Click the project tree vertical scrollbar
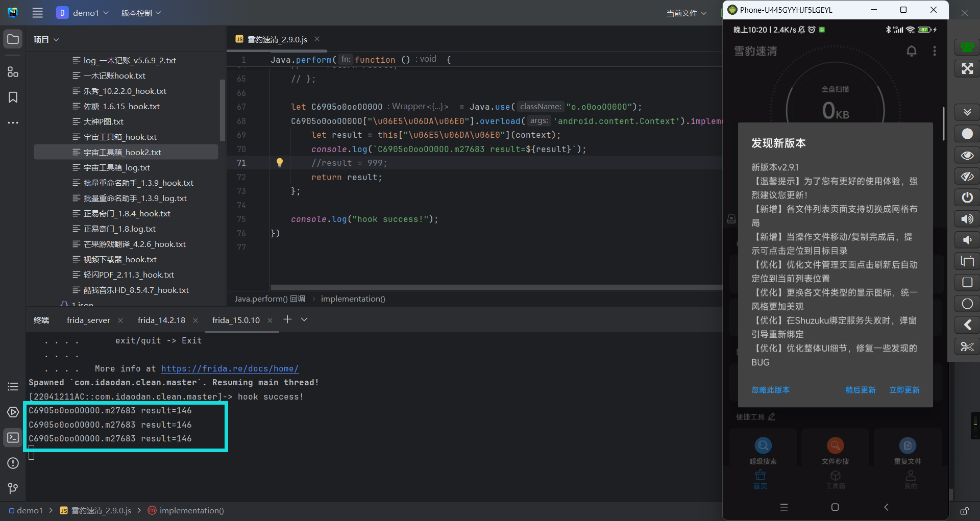 point(222,110)
